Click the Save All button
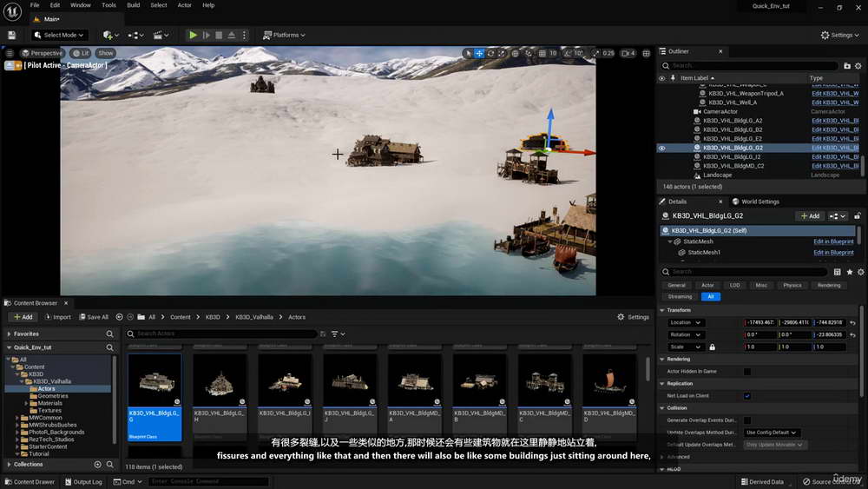 coord(94,317)
